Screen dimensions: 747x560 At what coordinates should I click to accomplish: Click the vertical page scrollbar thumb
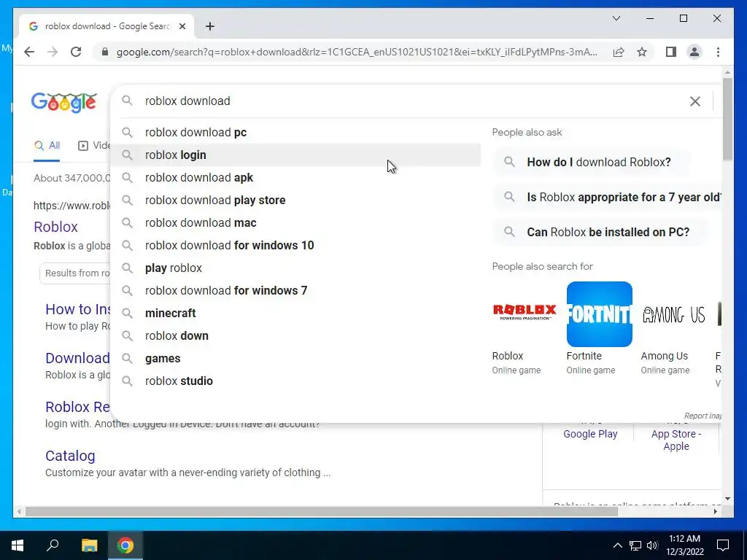(727, 119)
